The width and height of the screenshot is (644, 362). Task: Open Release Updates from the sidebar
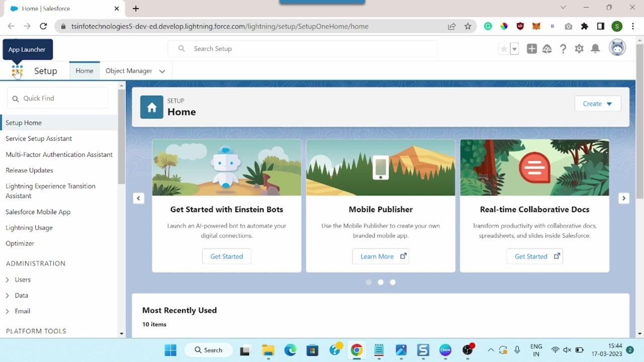[x=29, y=170]
